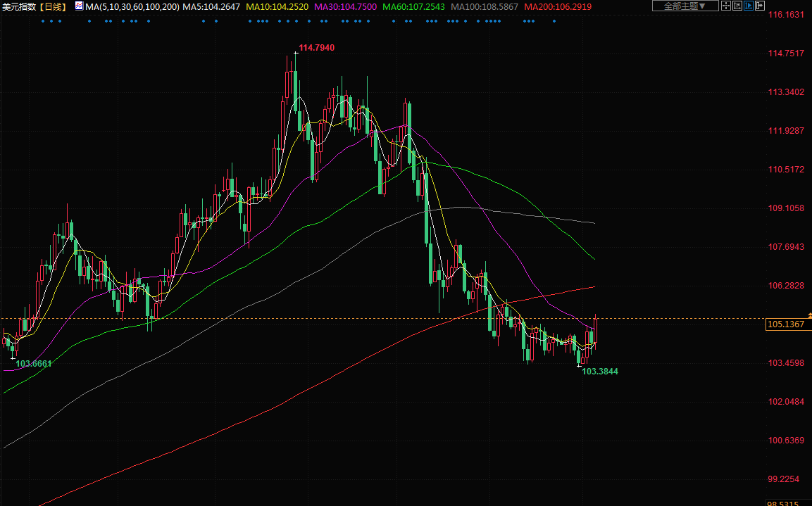
Task: Click the orange double-arrow at price line
Action: coord(809,314)
